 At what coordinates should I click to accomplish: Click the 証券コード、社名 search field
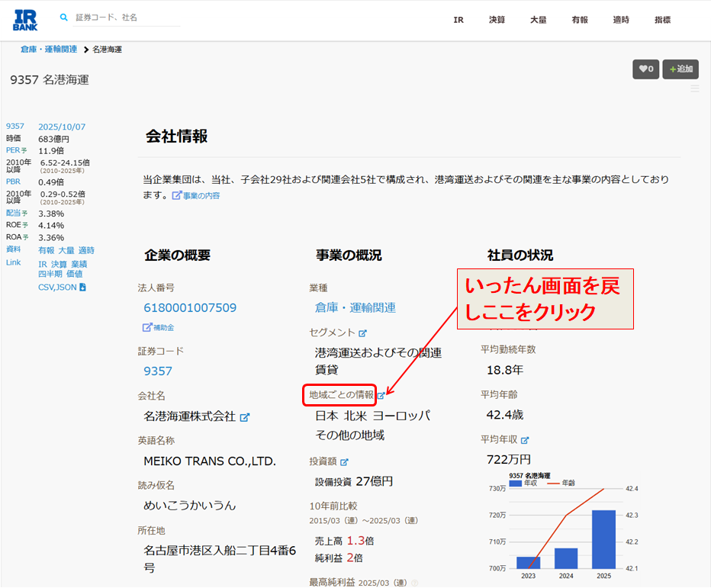point(126,18)
